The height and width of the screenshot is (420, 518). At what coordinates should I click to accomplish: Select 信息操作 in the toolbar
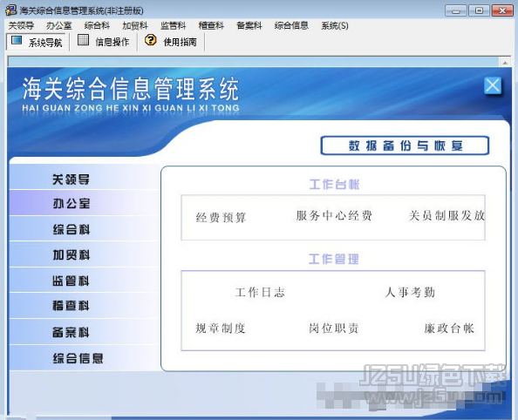pos(103,42)
